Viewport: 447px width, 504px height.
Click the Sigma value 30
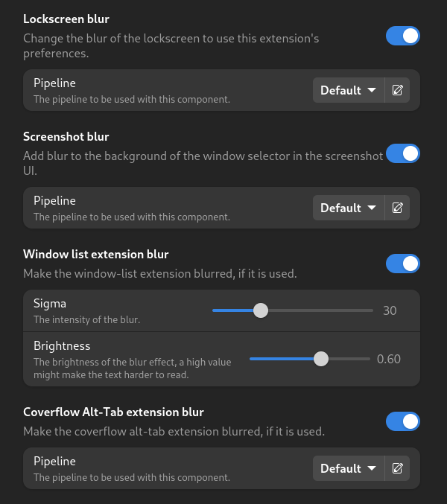point(390,310)
